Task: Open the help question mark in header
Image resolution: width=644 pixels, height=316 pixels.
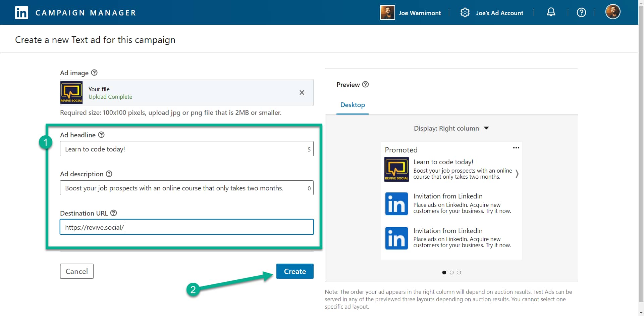Action: (581, 13)
